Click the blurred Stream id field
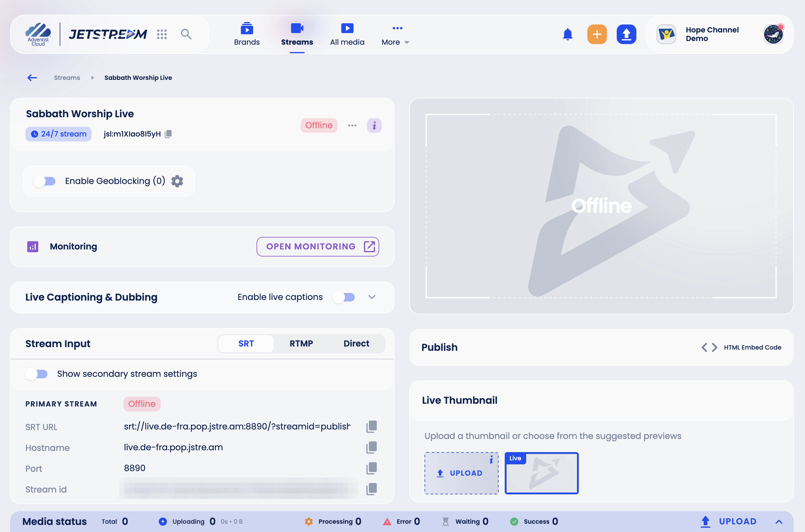 click(239, 489)
